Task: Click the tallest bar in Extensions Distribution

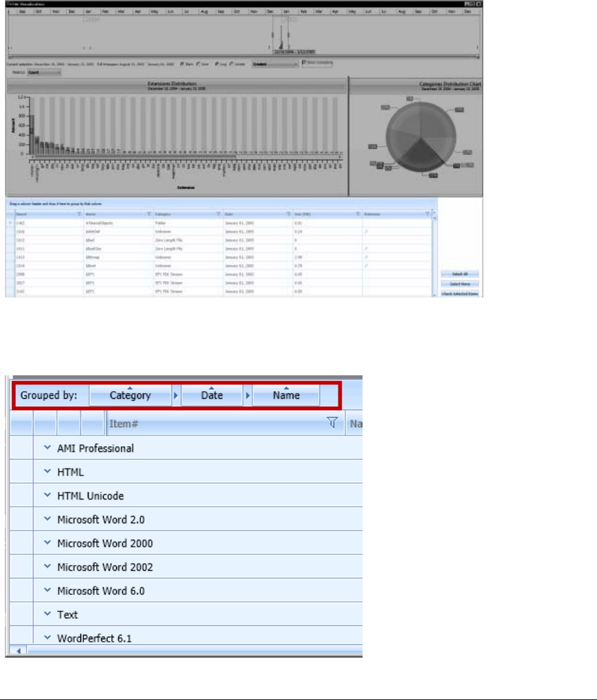Action: click(32, 134)
